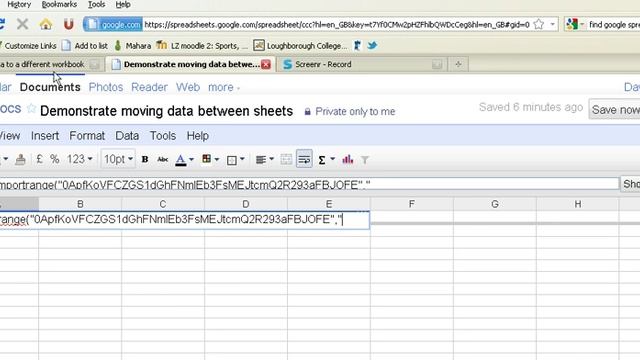Open the sum functions dropdown
Image resolution: width=640 pixels, height=360 pixels.
[x=326, y=160]
